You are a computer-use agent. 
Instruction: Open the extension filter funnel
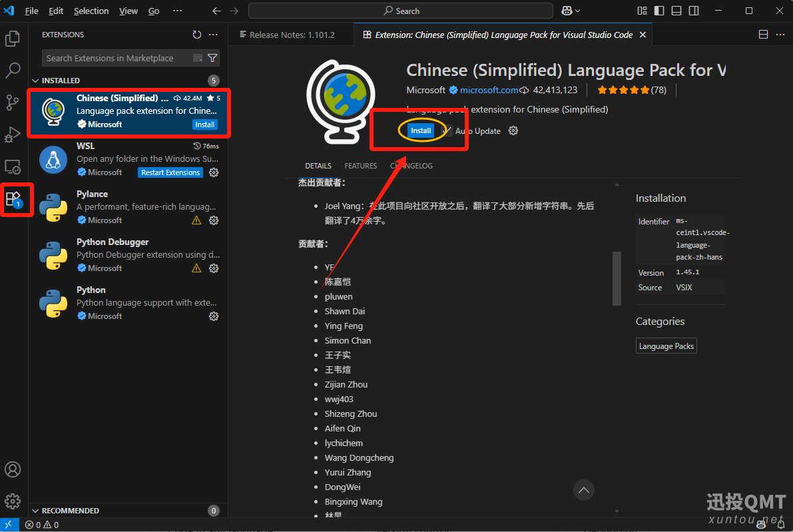pyautogui.click(x=212, y=58)
